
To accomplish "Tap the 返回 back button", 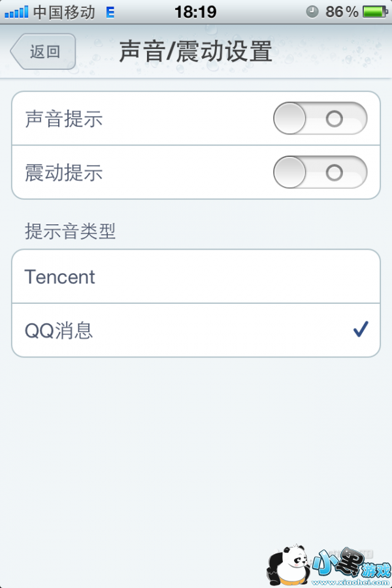I will (44, 52).
